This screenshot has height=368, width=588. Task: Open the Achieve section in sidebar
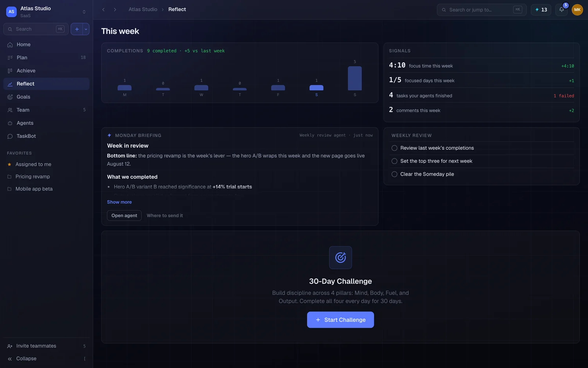point(46,71)
